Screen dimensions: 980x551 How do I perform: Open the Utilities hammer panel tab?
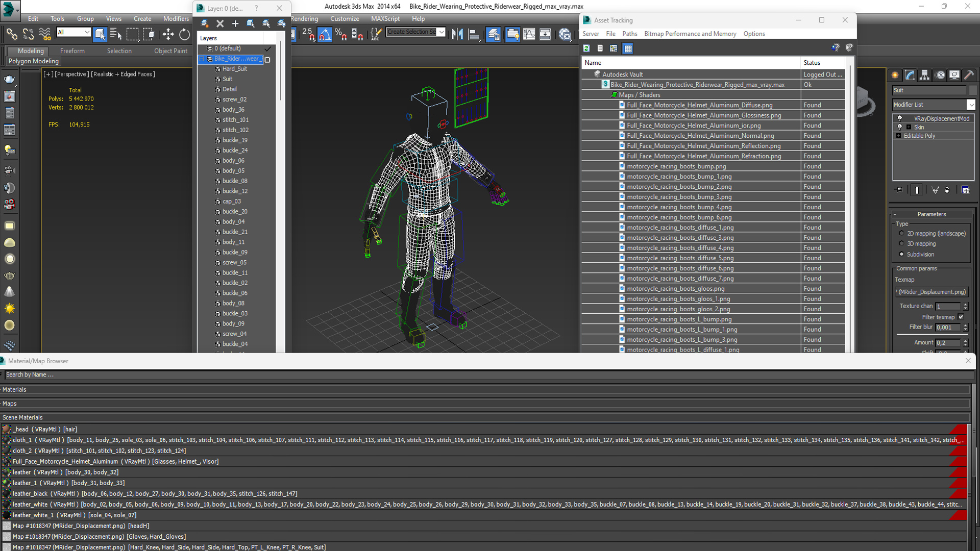pos(969,75)
